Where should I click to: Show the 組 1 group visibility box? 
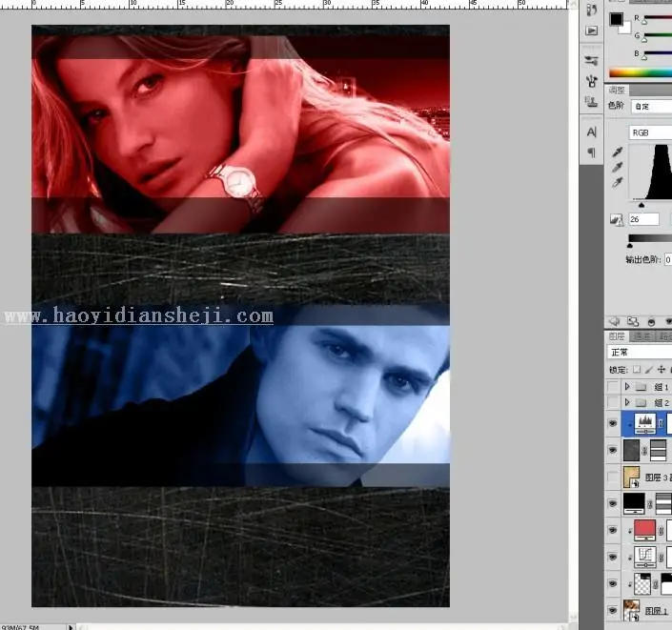(613, 387)
